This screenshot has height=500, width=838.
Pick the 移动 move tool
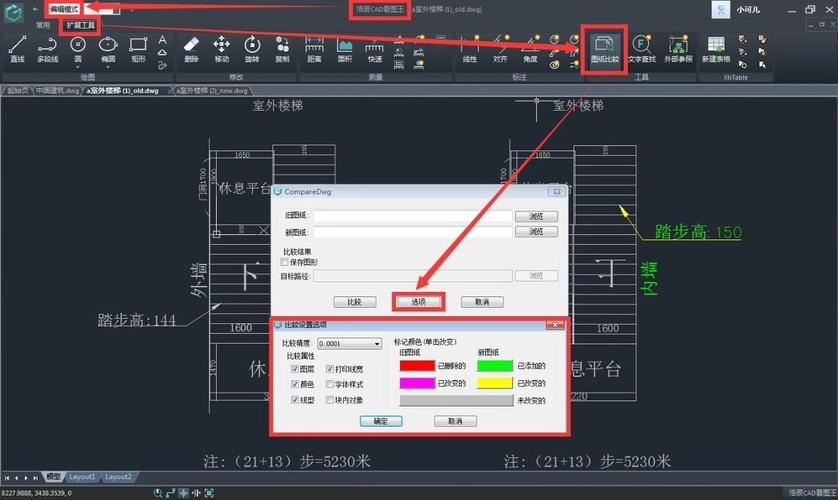coord(221,49)
